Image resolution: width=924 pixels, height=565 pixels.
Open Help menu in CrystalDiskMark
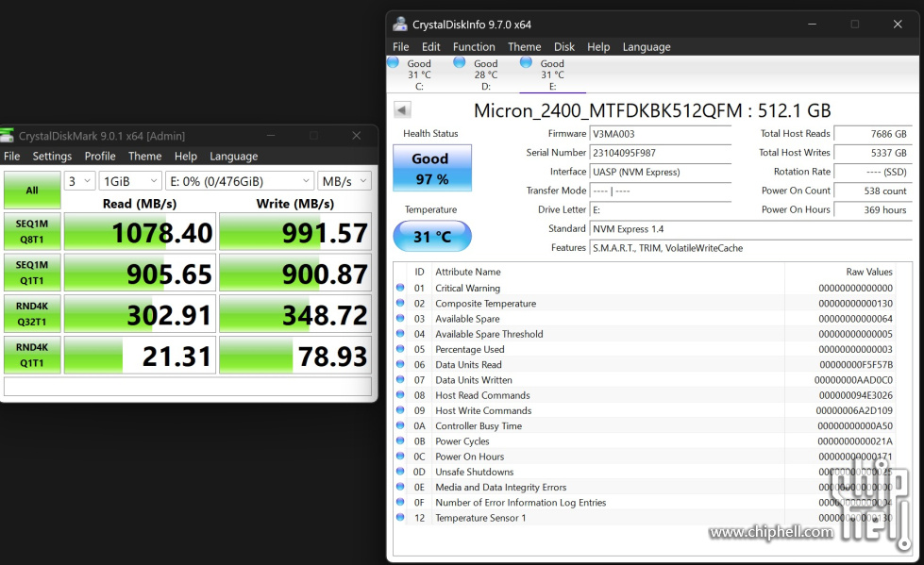tap(186, 157)
